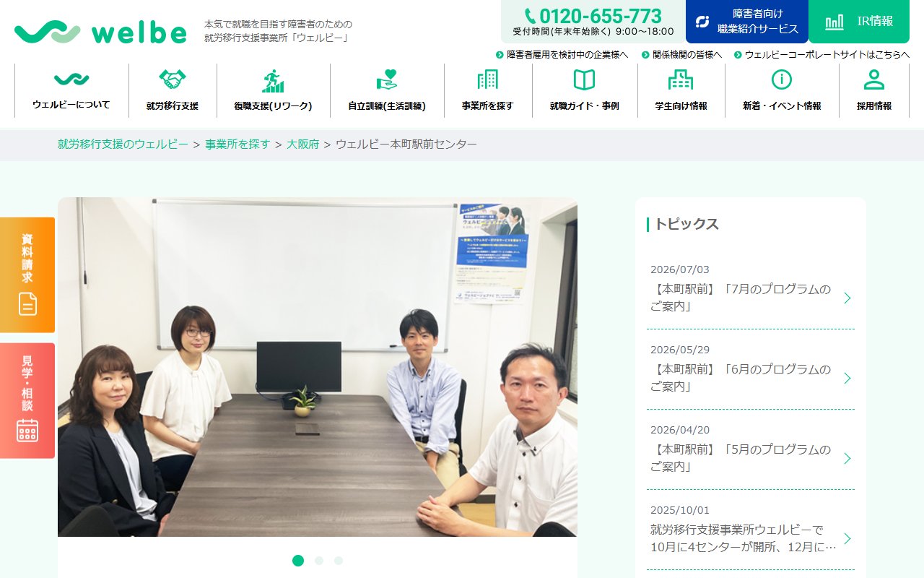The height and width of the screenshot is (578, 924).
Task: Open 就職ガイド・事例 menu
Action: point(584,90)
